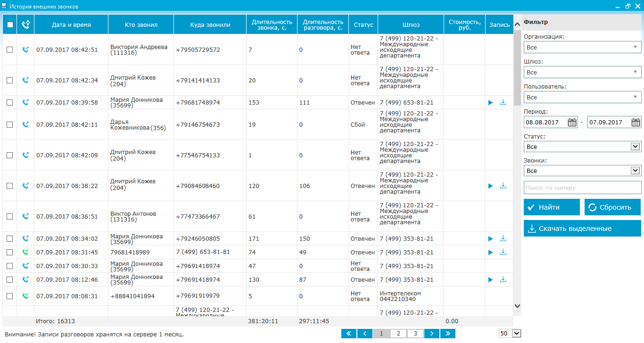644x343 pixels.
Task: Download recording of call at 08:12:46
Action: (x=503, y=279)
